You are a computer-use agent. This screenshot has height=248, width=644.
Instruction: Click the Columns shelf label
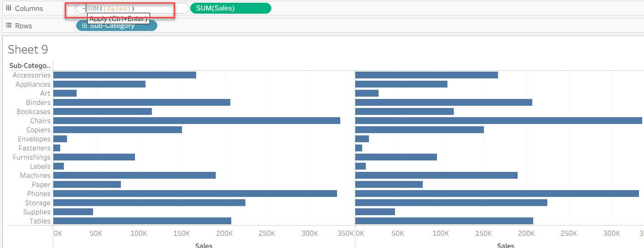coord(29,8)
